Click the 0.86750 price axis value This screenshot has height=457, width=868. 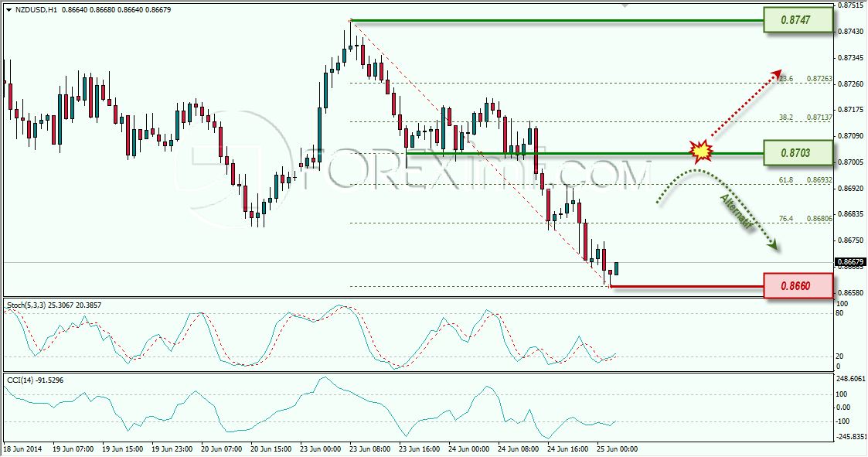coord(852,240)
